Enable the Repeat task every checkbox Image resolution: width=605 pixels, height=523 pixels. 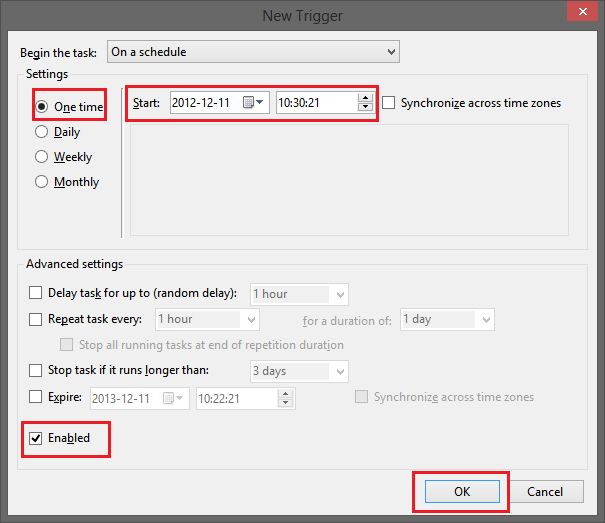(x=35, y=319)
